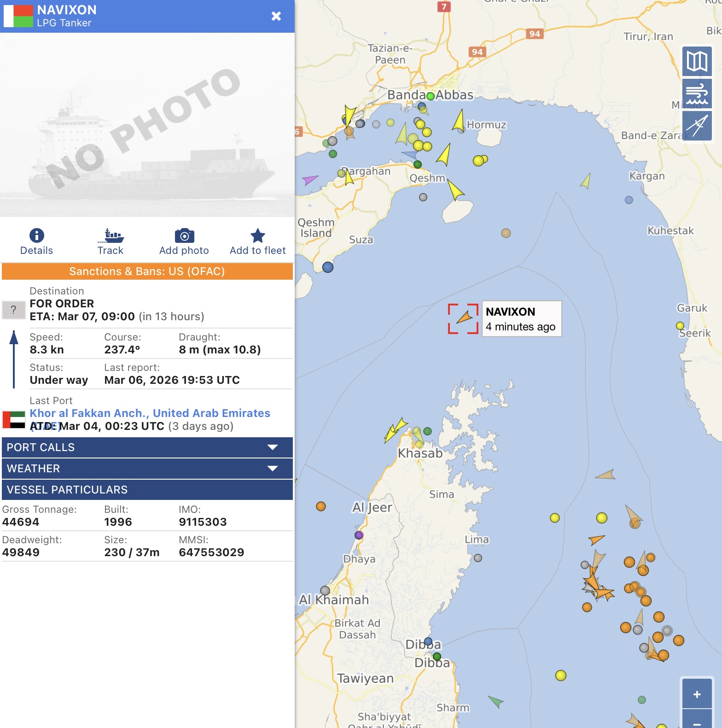The image size is (722, 728).
Task: Close the NAVIXON vessel panel
Action: pos(276,16)
